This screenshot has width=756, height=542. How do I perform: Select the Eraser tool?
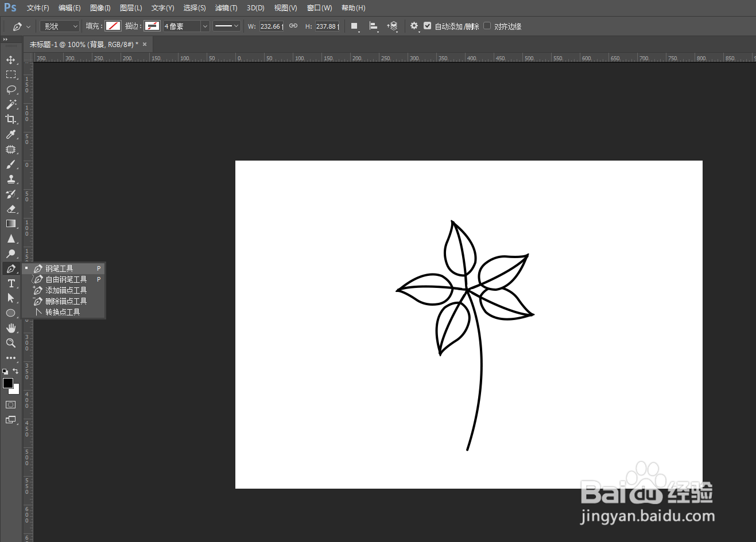(11, 209)
